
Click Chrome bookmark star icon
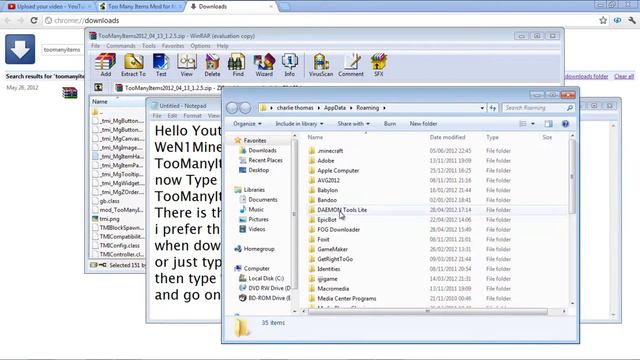[x=603, y=20]
